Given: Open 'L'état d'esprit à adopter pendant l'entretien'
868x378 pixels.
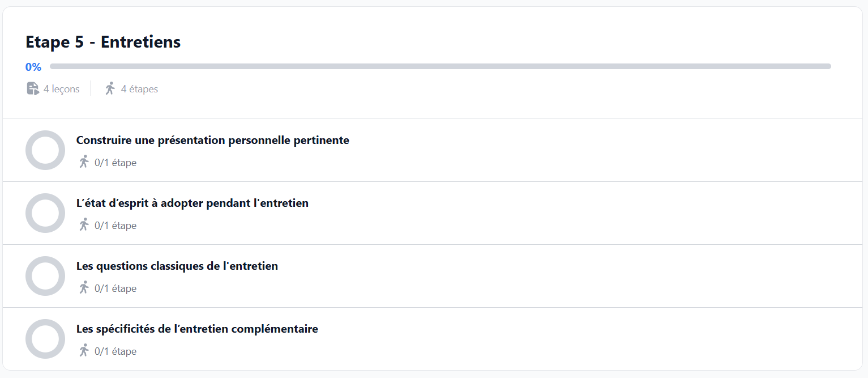Looking at the screenshot, I should (193, 203).
